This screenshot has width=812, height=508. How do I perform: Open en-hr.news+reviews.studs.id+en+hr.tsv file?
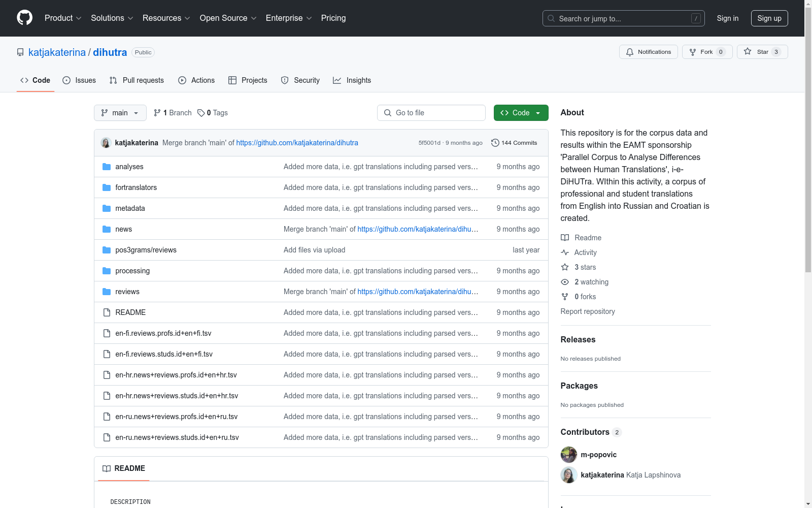(177, 396)
